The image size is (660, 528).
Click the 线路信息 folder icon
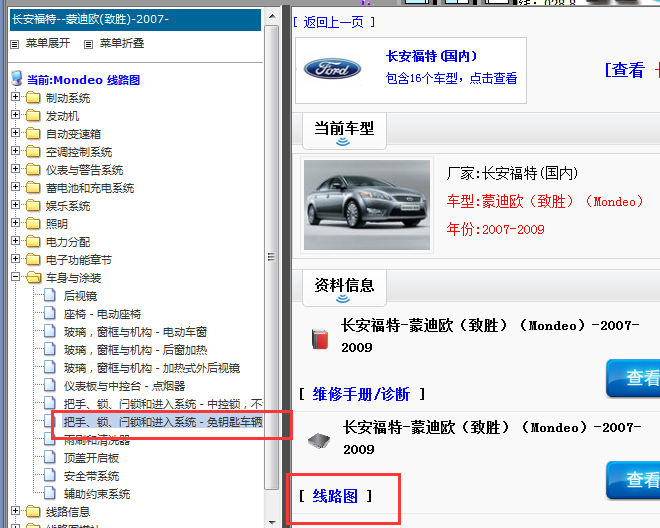[x=33, y=512]
